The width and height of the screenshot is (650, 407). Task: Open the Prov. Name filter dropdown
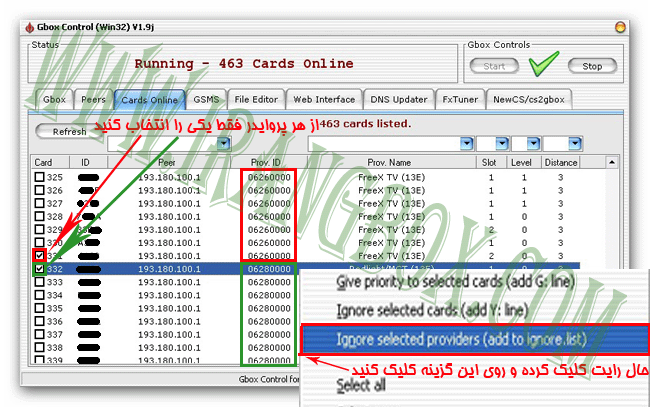point(467,143)
